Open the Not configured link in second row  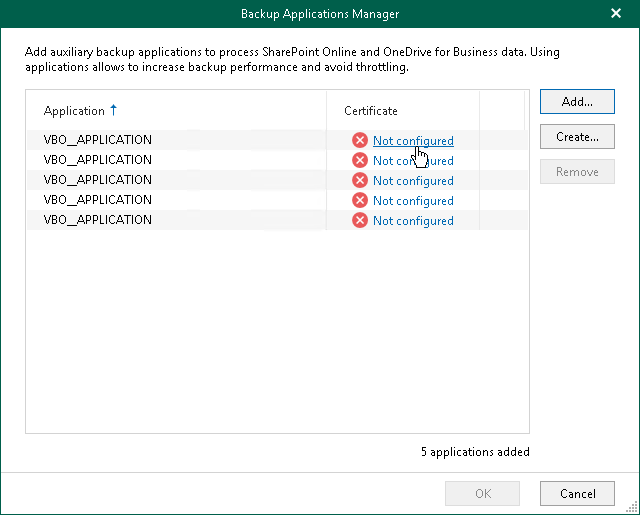[x=413, y=161]
